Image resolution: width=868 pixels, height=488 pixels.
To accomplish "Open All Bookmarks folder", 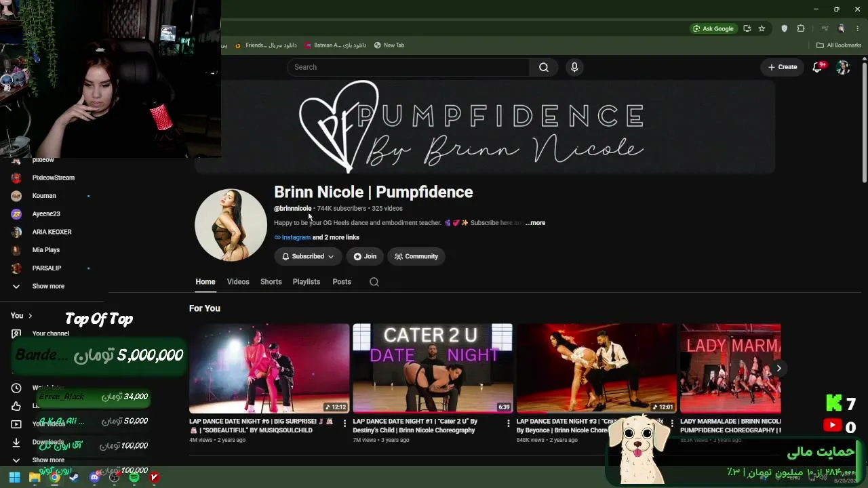I will (839, 45).
